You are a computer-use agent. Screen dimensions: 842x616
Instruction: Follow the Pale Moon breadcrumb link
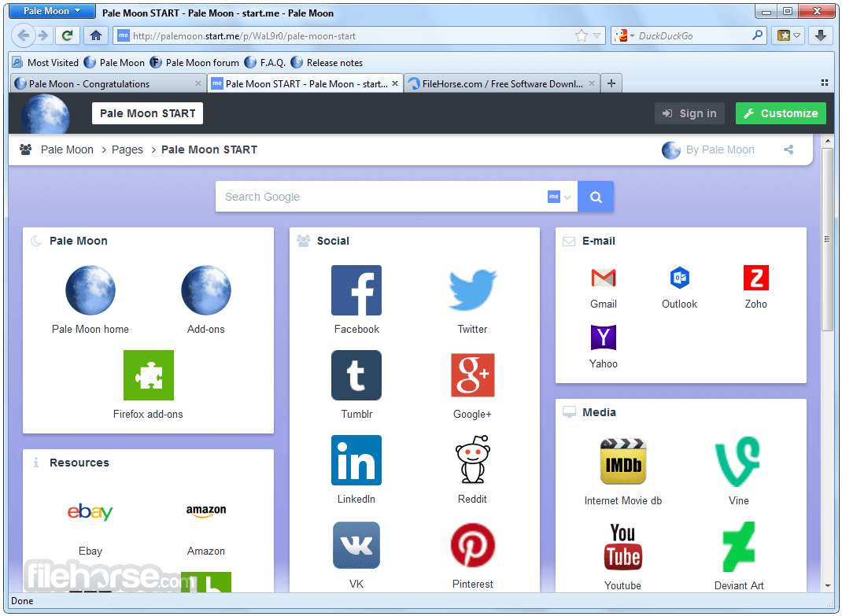click(x=67, y=149)
